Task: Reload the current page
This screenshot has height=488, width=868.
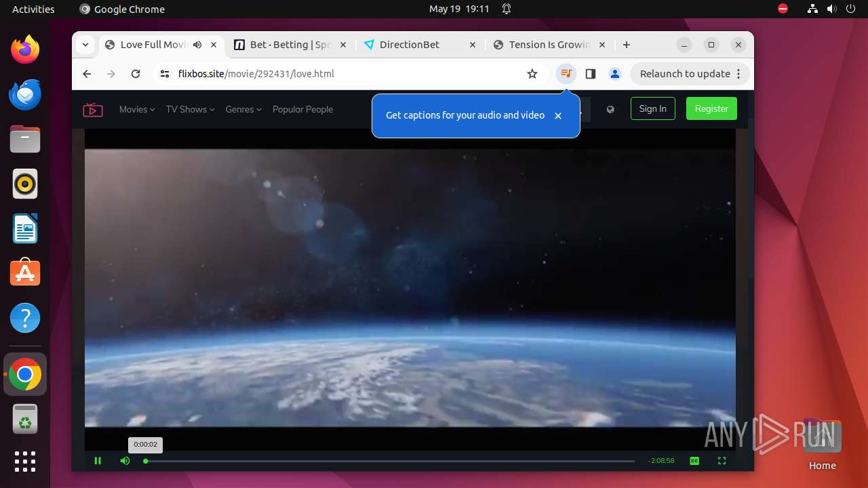Action: (136, 74)
